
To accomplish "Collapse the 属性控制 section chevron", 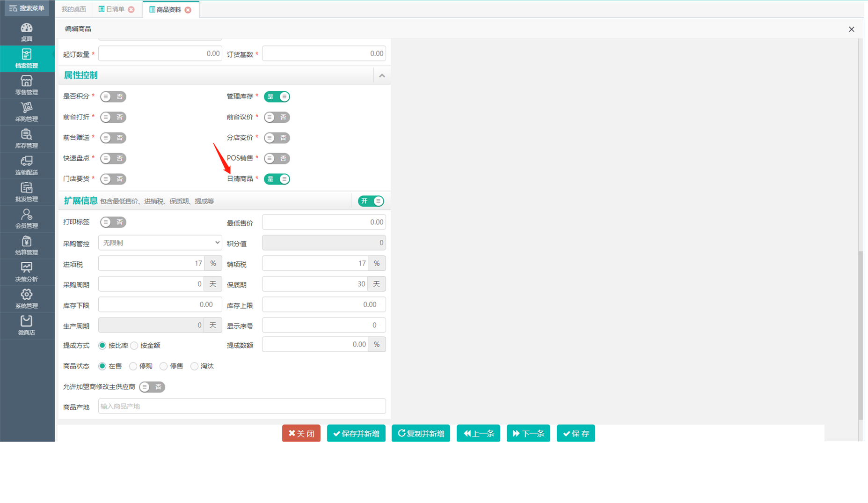I will (x=382, y=75).
